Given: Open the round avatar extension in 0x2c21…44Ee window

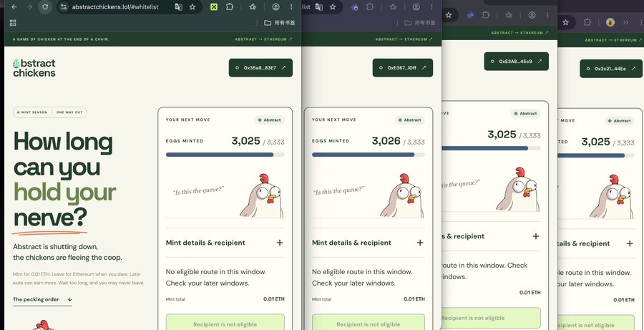Looking at the screenshot, I should click(610, 23).
